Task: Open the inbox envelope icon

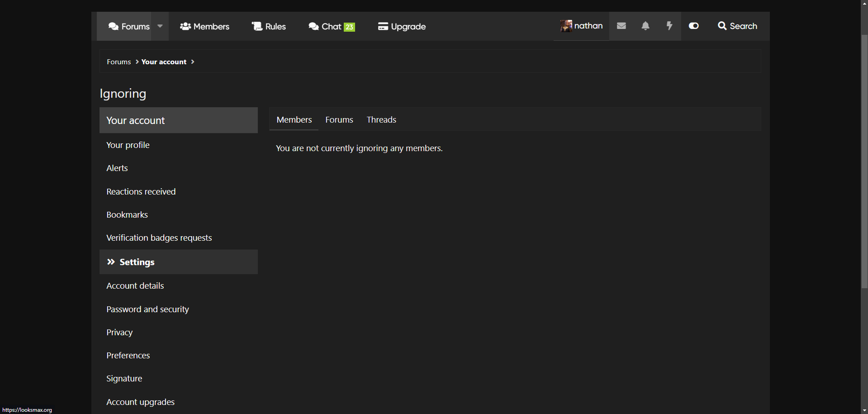Action: coord(621,26)
